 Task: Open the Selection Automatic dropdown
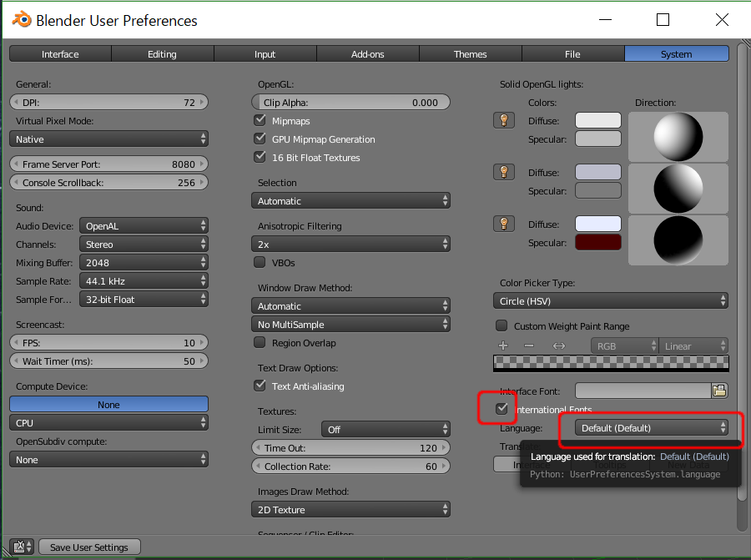(x=350, y=201)
